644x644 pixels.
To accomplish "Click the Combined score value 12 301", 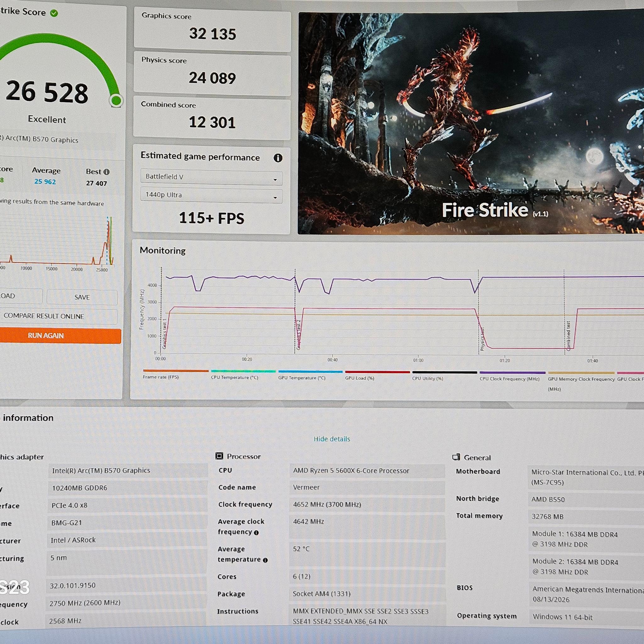I will (x=212, y=122).
